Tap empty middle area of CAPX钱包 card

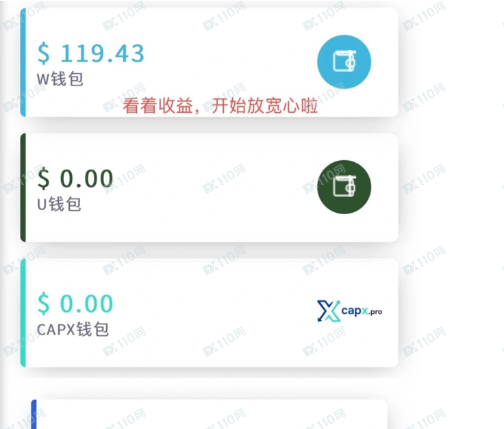tap(212, 313)
